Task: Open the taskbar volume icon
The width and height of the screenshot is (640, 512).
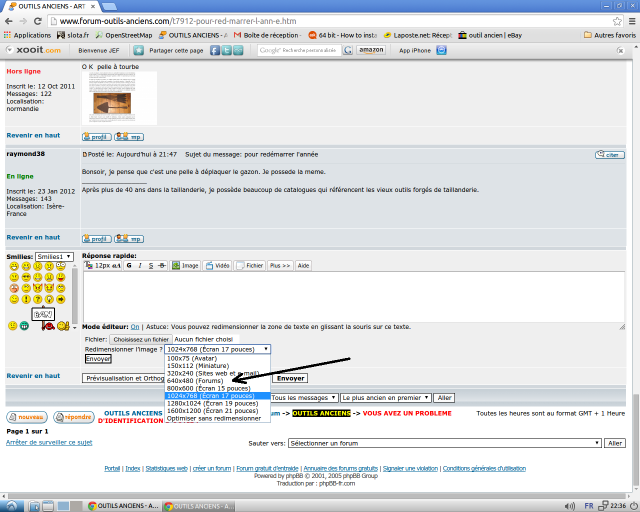Action: pyautogui.click(x=570, y=506)
